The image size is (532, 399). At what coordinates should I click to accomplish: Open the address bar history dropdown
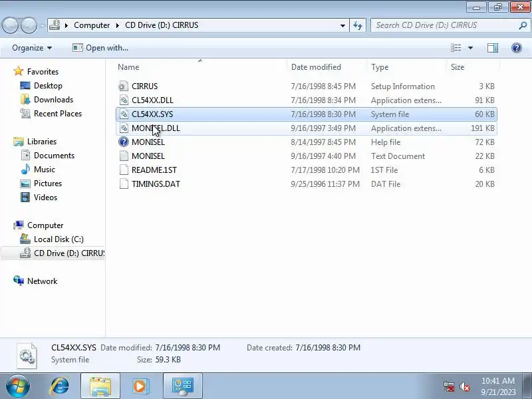pyautogui.click(x=342, y=25)
